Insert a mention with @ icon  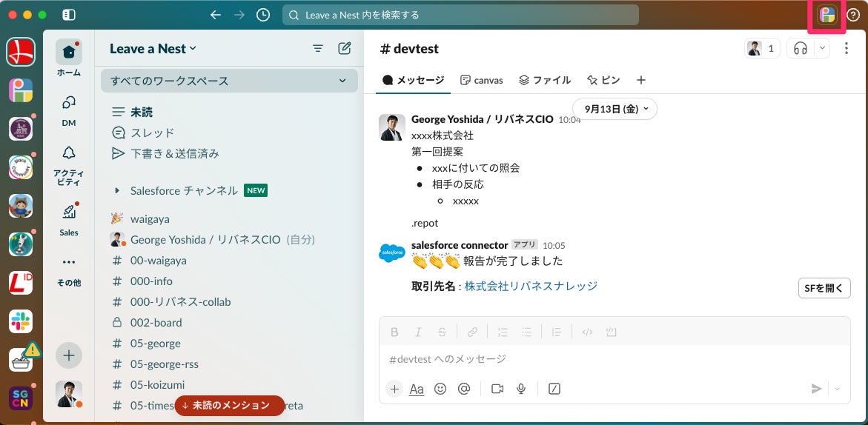click(464, 389)
